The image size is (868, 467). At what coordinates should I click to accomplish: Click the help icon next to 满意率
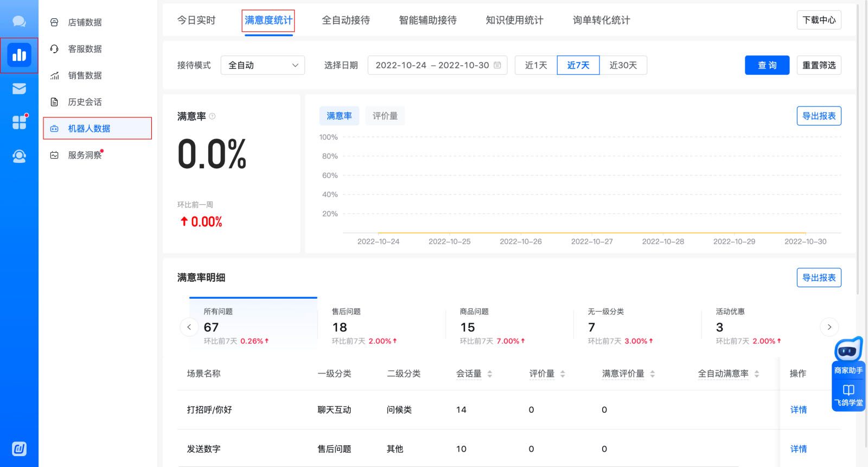coord(212,116)
